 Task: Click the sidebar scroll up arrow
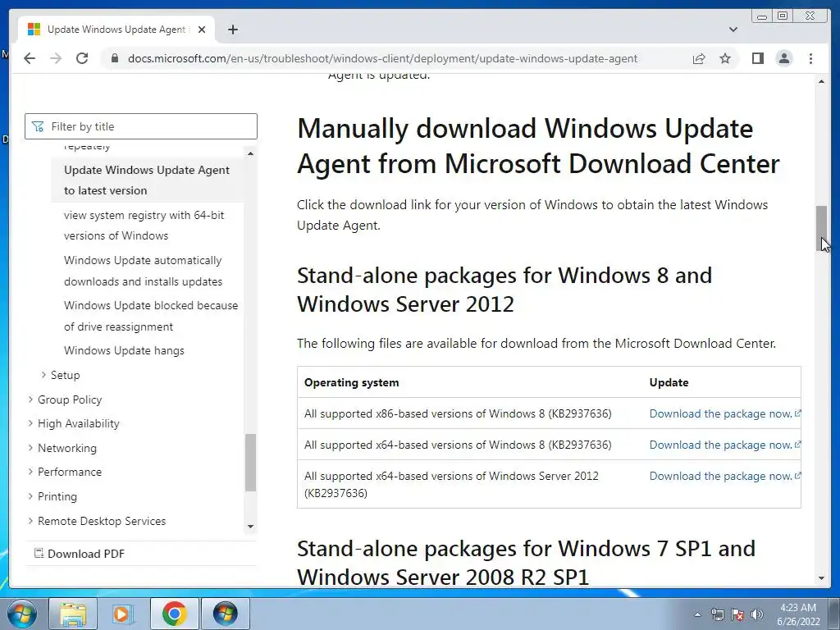[x=250, y=153]
